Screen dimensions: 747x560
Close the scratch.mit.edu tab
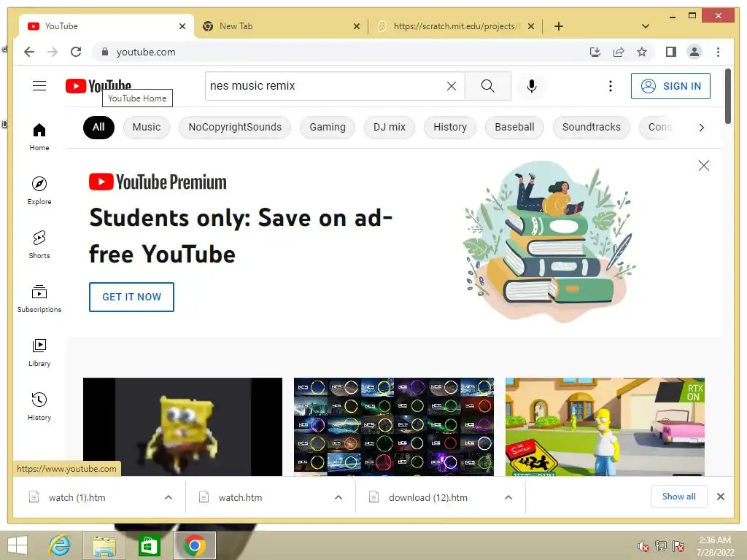coord(531,26)
